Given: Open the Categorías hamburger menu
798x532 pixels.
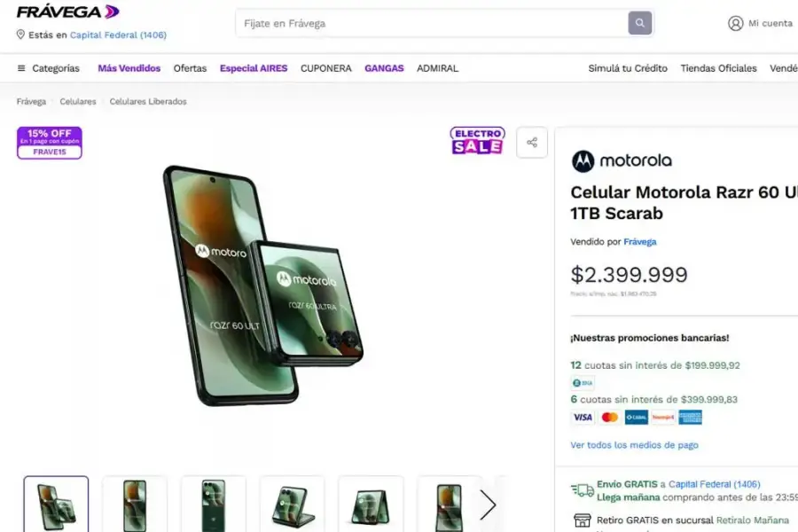Looking at the screenshot, I should click(21, 67).
